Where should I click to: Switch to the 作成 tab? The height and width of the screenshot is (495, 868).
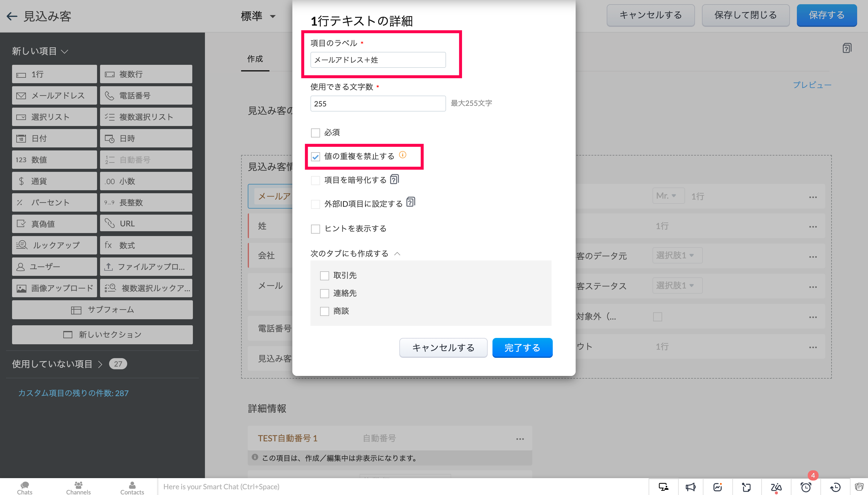(x=255, y=59)
